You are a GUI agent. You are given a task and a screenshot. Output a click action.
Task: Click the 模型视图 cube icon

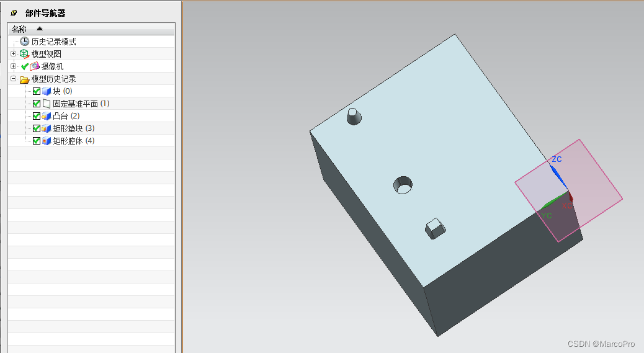(x=25, y=54)
